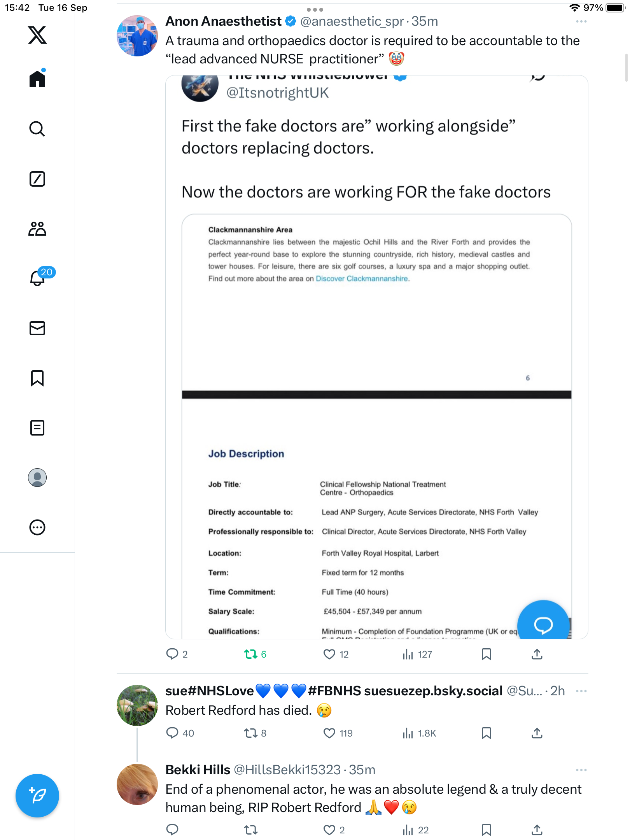Open Notifications with 20 badge
The image size is (630, 840).
point(38,278)
